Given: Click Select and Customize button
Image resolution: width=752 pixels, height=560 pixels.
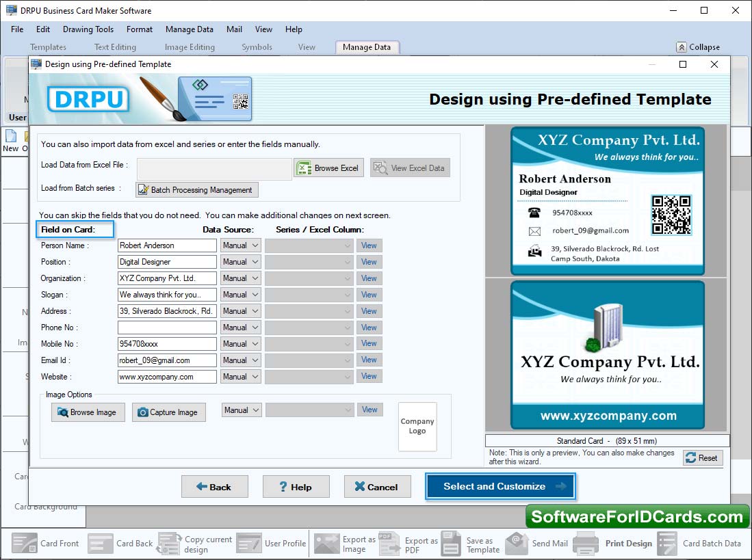Looking at the screenshot, I should (x=500, y=487).
